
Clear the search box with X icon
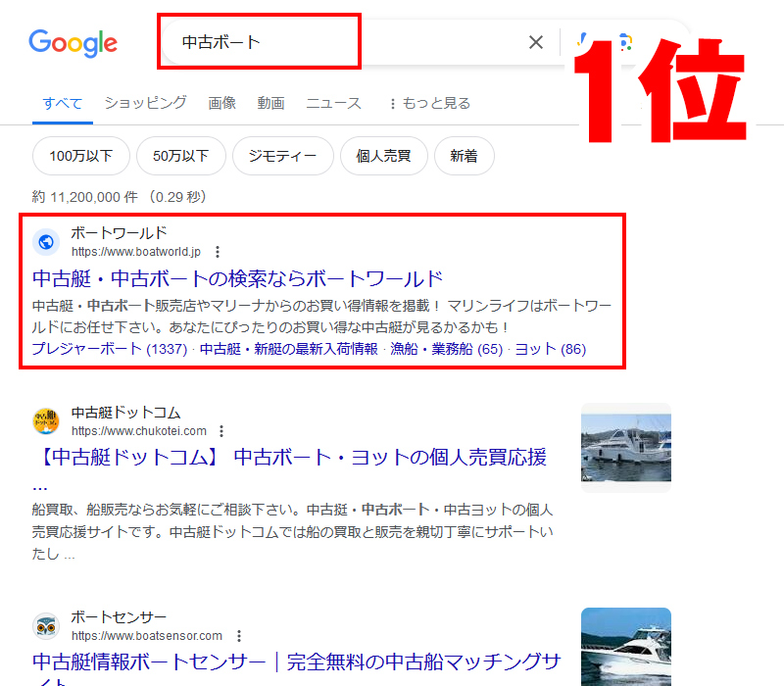pos(536,42)
